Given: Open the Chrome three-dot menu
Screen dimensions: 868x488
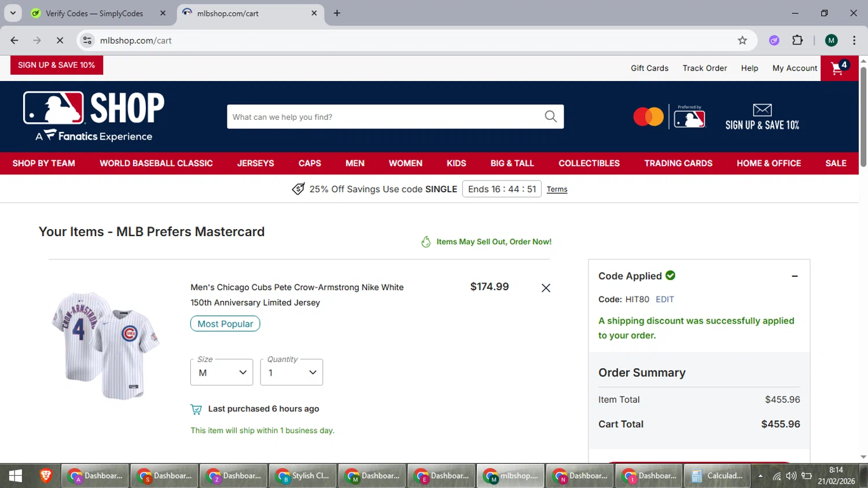Looking at the screenshot, I should [x=854, y=40].
